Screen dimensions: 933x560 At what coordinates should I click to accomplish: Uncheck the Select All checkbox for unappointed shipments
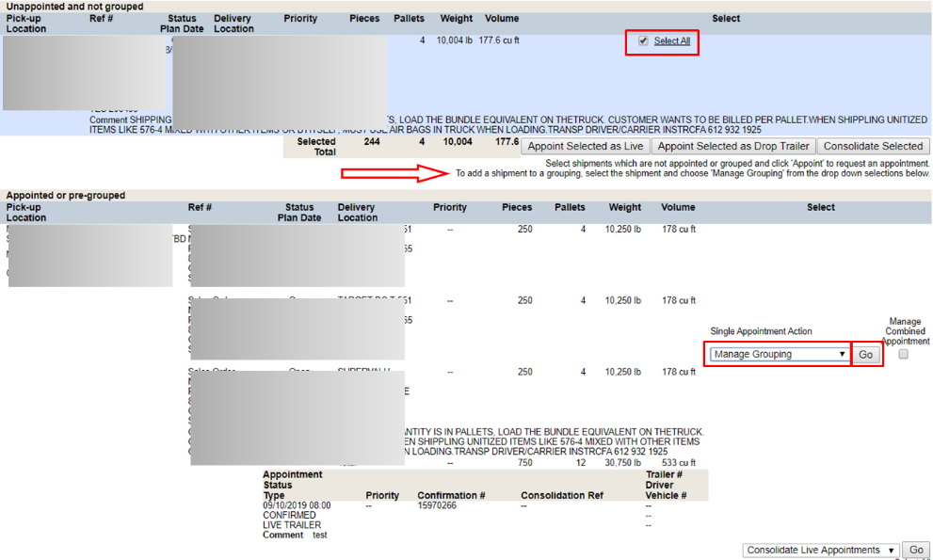coord(644,41)
